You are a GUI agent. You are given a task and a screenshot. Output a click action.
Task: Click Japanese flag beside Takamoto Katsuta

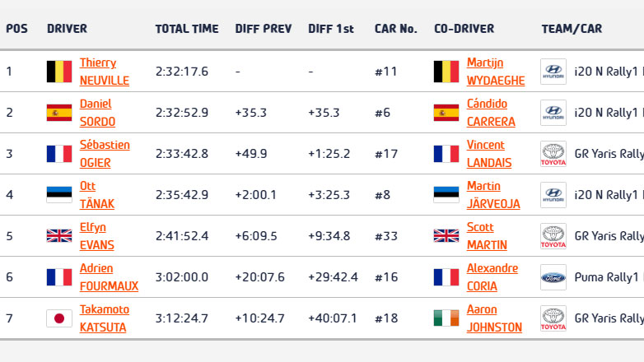(x=59, y=318)
